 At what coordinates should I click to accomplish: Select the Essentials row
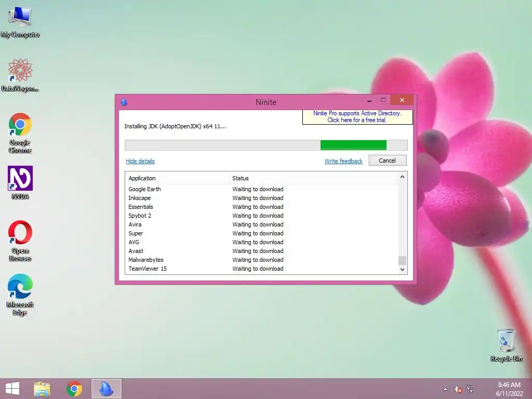point(261,207)
